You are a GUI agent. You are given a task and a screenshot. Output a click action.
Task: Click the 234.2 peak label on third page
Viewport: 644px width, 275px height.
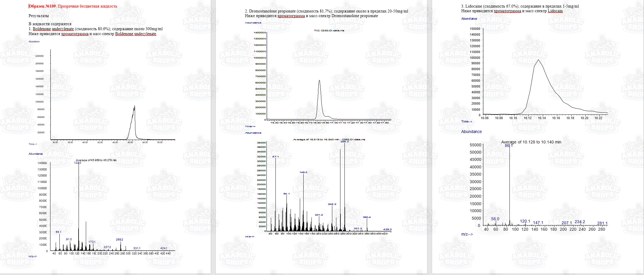click(580, 222)
